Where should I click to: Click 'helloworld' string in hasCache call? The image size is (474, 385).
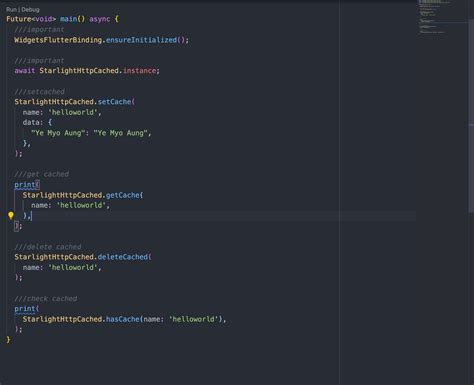(x=194, y=319)
